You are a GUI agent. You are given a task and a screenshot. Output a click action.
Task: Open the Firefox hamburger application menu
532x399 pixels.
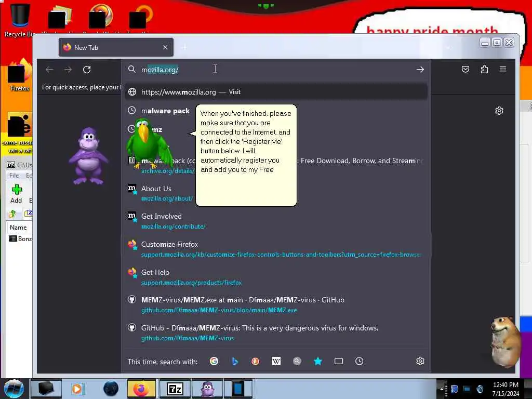click(x=503, y=69)
